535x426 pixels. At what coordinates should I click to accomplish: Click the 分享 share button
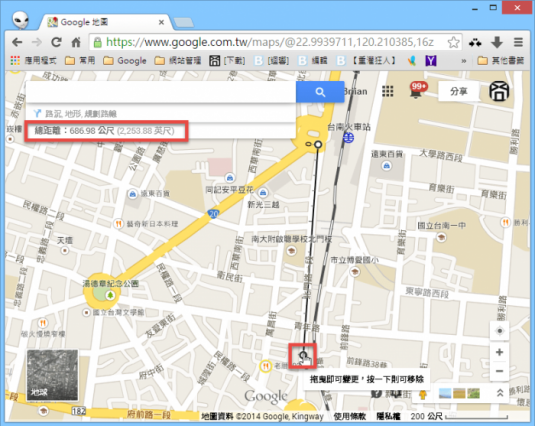pos(458,91)
